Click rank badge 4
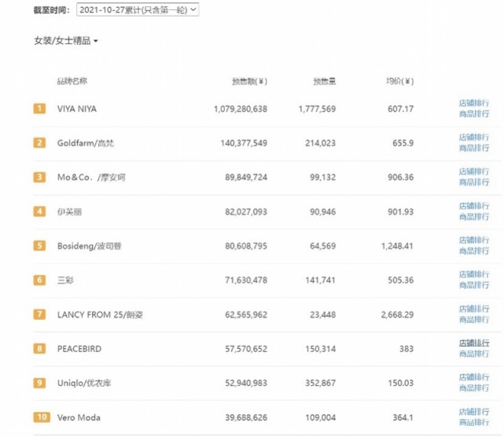Image resolution: width=504 pixels, height=437 pixels. 39,211
